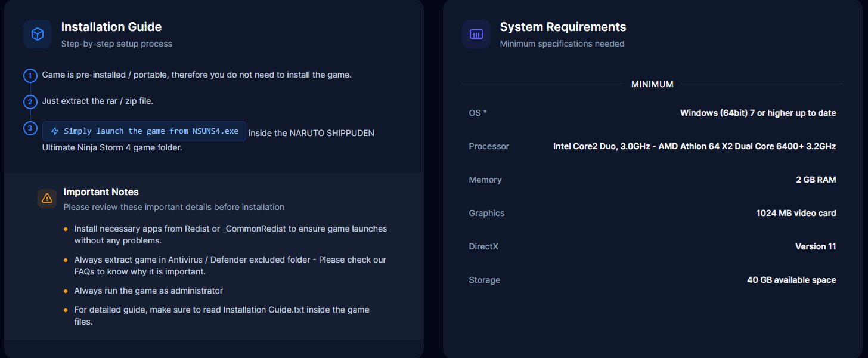Click note about Antivirus / Defender excluded folder
The width and height of the screenshot is (868, 358).
pyautogui.click(x=230, y=266)
